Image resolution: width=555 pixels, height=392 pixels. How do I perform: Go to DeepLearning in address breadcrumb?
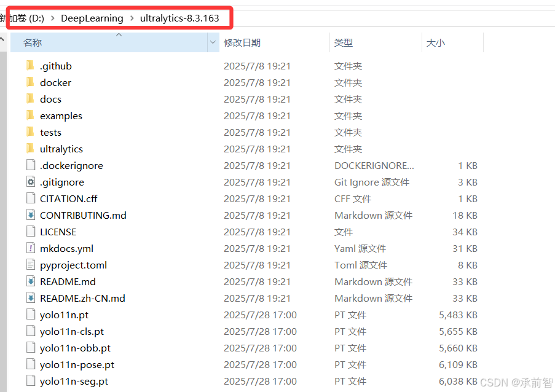point(92,18)
